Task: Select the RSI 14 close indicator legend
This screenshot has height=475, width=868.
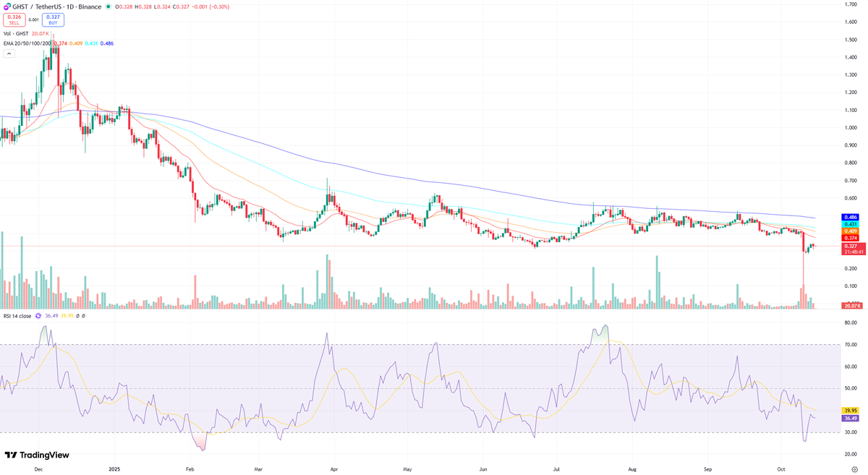Action: [17, 315]
